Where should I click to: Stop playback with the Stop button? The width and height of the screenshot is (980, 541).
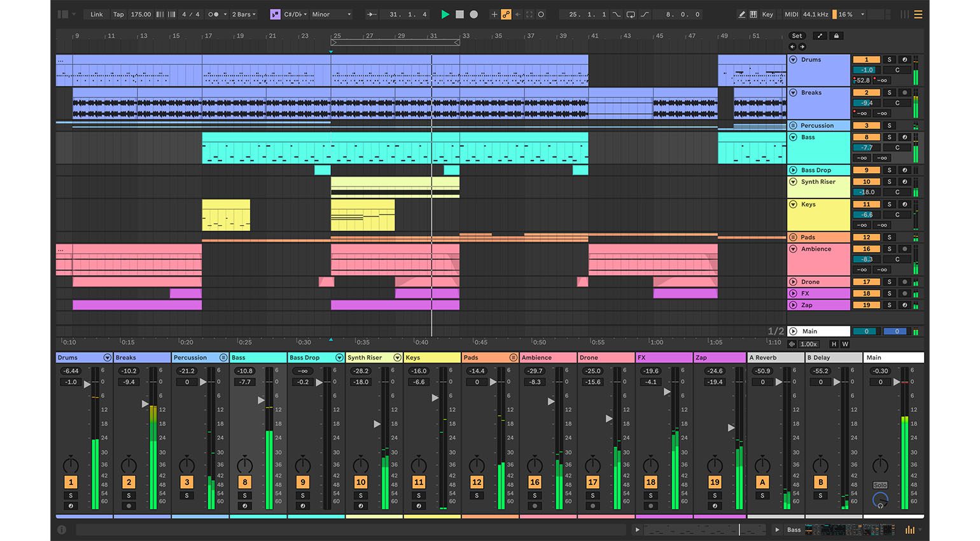point(459,14)
